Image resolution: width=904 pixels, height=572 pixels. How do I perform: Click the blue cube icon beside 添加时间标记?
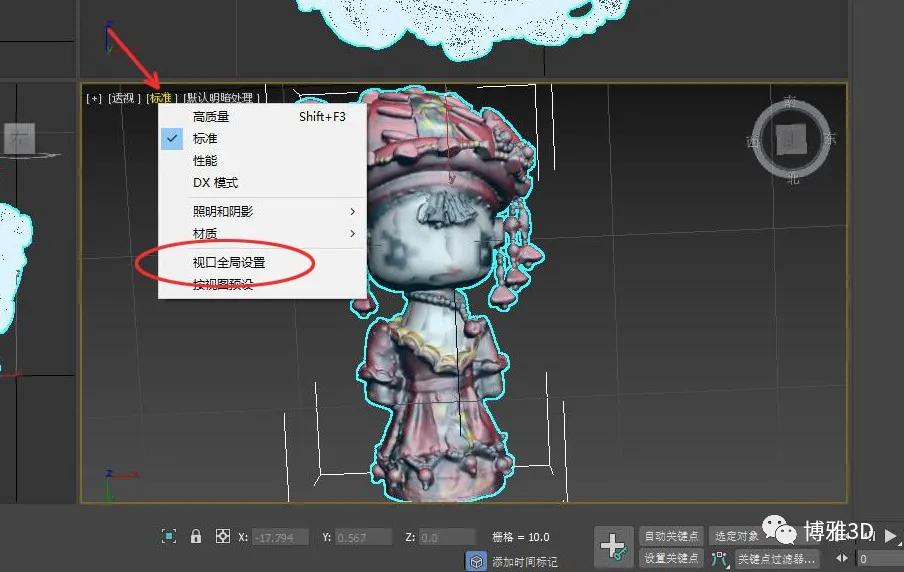pos(476,561)
